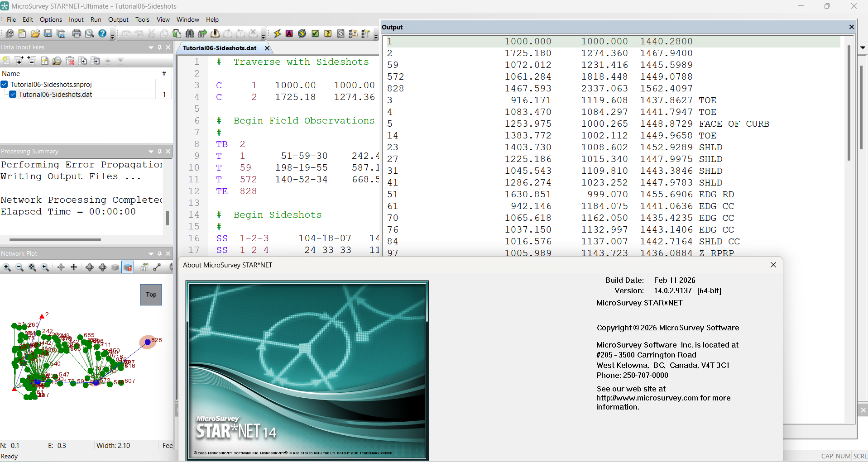Click the blue Help question mark icon
This screenshot has height=462, width=868.
(x=102, y=33)
